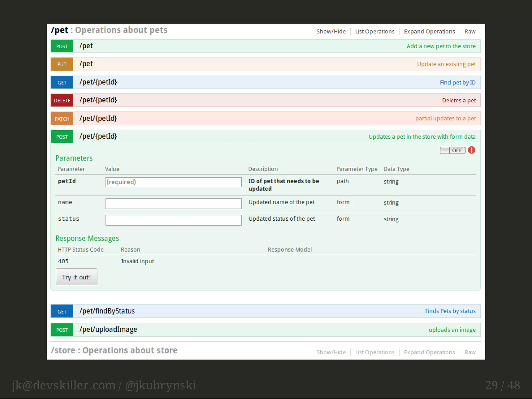Image resolution: width=532 pixels, height=399 pixels.
Task: Click the petId required input field
Action: click(x=173, y=182)
